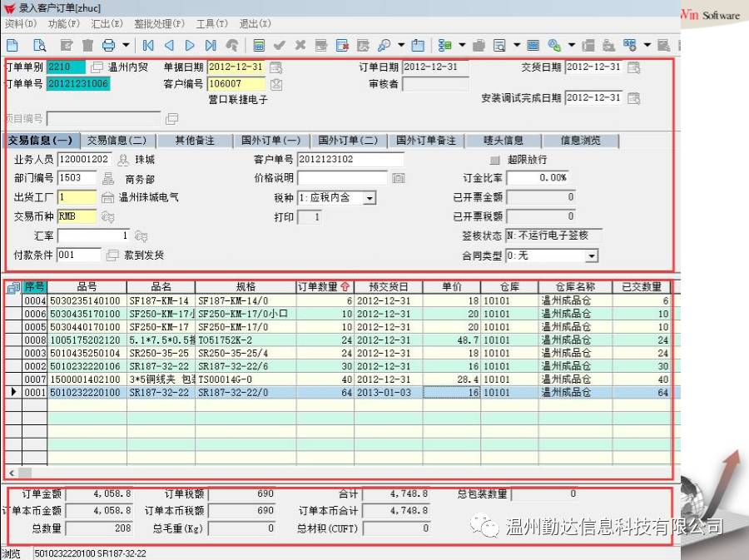Expand the 合同类型 dropdown
The image size is (749, 560).
[x=591, y=256]
